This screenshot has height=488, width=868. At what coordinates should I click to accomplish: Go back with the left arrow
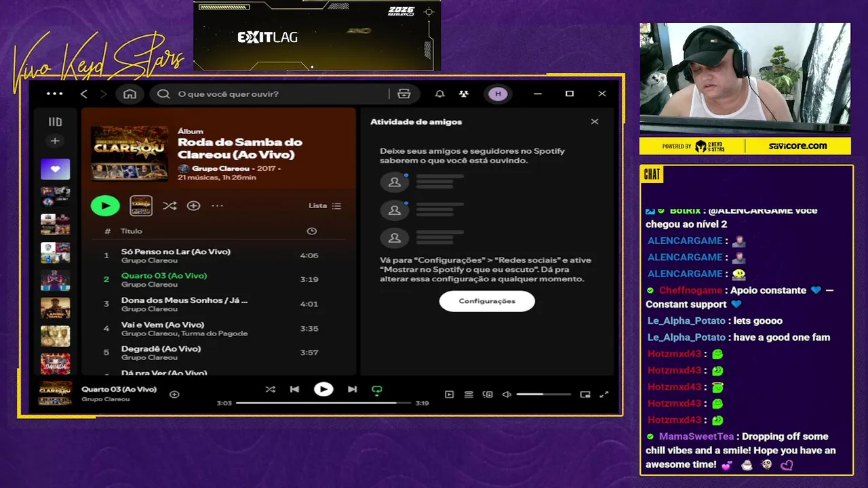point(84,94)
